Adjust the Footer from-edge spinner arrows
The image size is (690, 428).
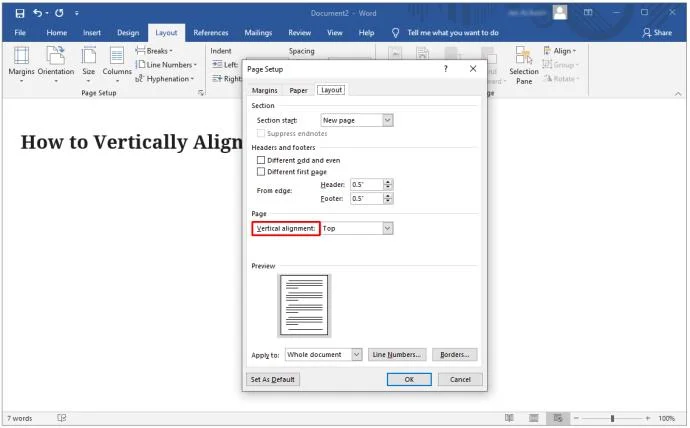click(388, 198)
